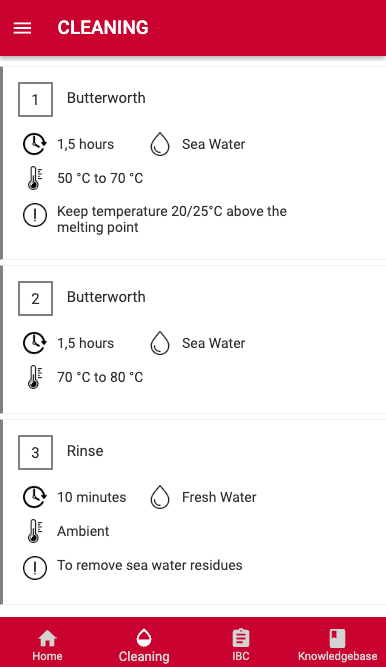Screen dimensions: 386x667
Task: Select step number 1 box
Action: coord(35,99)
